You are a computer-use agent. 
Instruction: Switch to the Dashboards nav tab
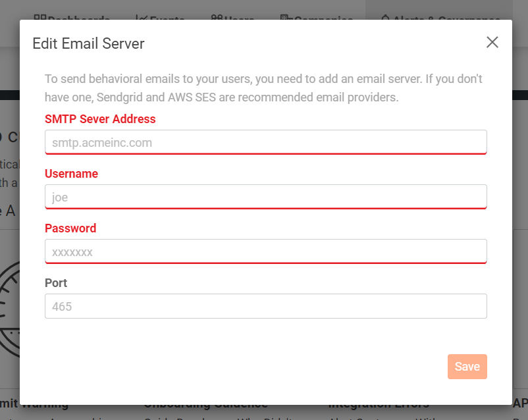point(72,17)
